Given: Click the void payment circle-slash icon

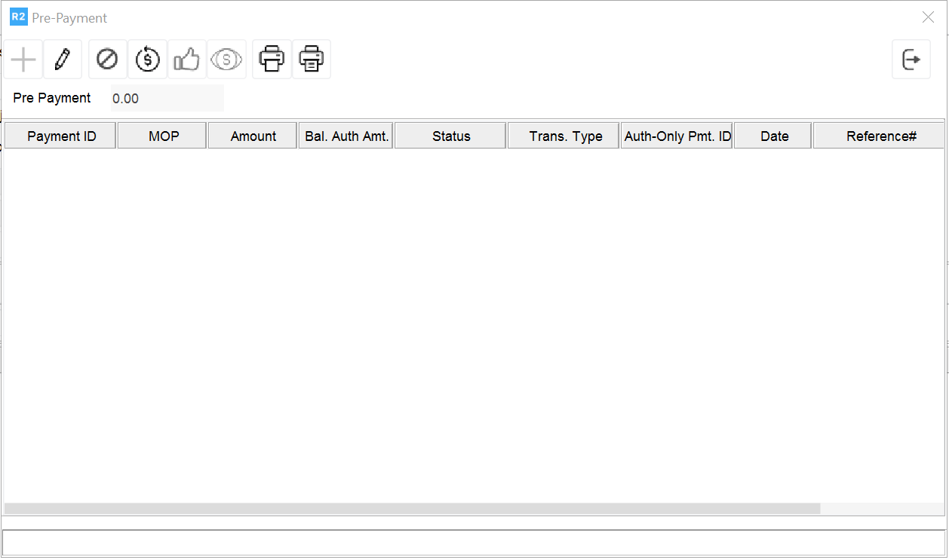Looking at the screenshot, I should (108, 60).
